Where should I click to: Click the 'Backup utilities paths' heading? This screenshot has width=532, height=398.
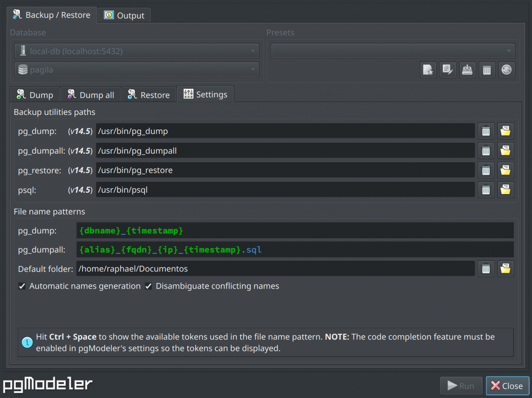pos(55,112)
